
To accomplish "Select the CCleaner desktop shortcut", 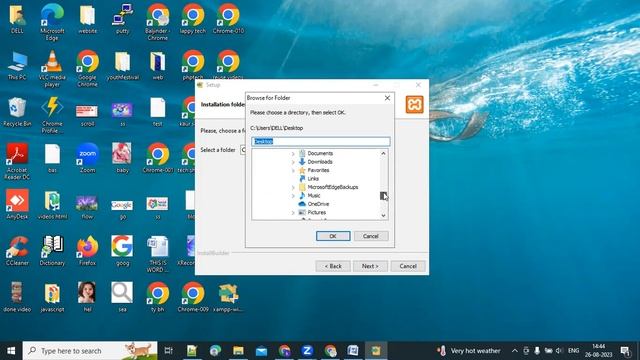I will [17, 251].
